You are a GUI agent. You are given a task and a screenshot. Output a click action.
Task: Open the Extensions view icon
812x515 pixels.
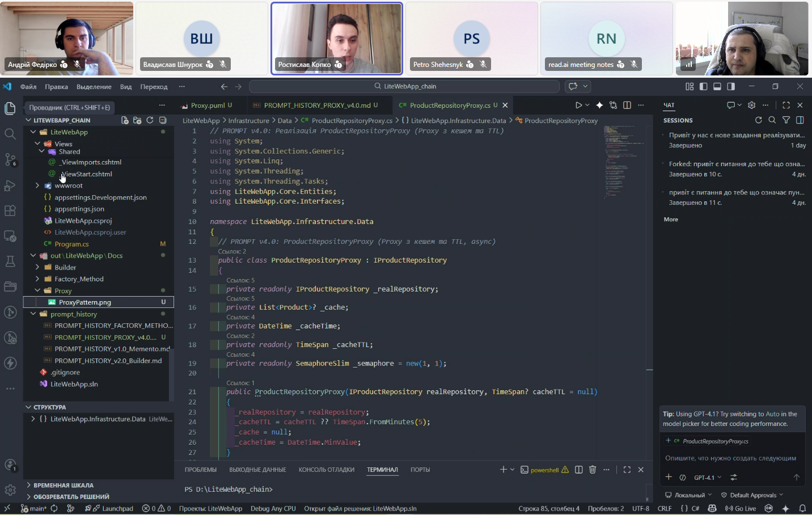click(x=10, y=210)
